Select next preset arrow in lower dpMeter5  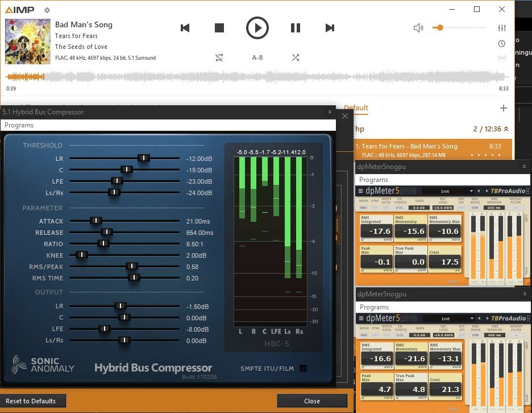tap(488, 318)
